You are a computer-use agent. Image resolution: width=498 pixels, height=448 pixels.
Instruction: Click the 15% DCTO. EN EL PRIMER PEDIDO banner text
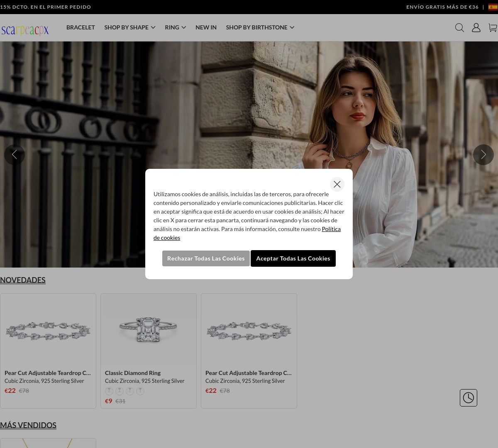pos(46,7)
